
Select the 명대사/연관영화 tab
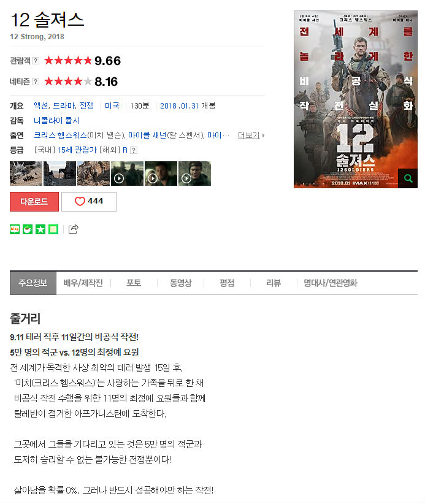[331, 283]
